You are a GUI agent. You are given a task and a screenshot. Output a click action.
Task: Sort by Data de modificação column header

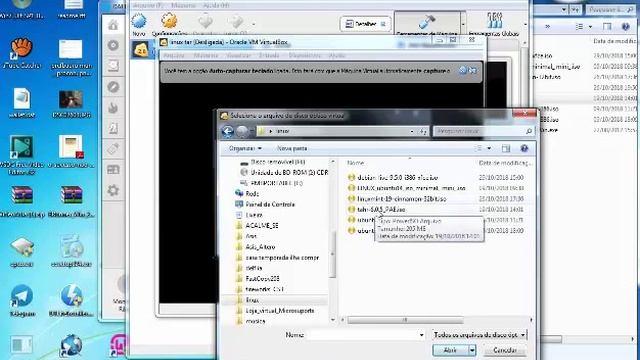click(506, 163)
